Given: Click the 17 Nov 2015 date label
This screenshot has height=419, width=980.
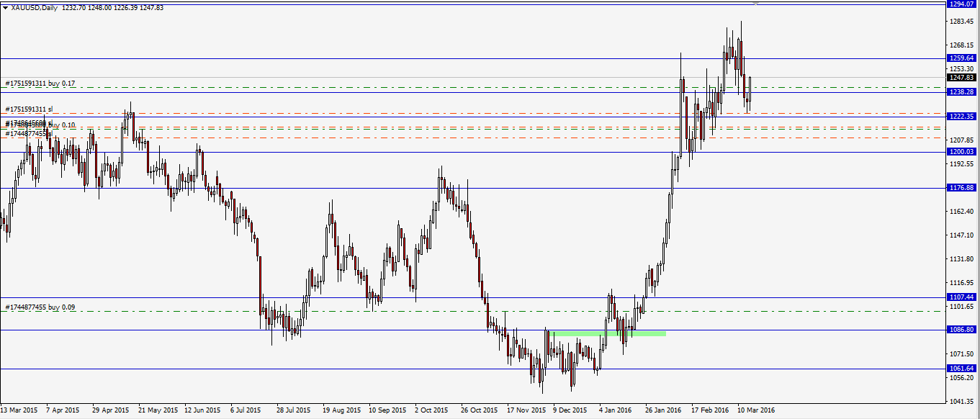Looking at the screenshot, I should (x=525, y=410).
